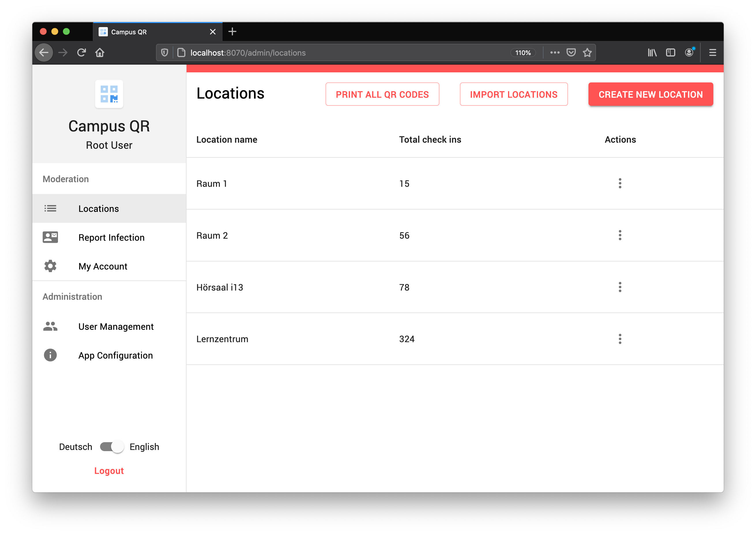Open actions menu for Hörsaal i13
Viewport: 756px width, 535px height.
pyautogui.click(x=620, y=287)
